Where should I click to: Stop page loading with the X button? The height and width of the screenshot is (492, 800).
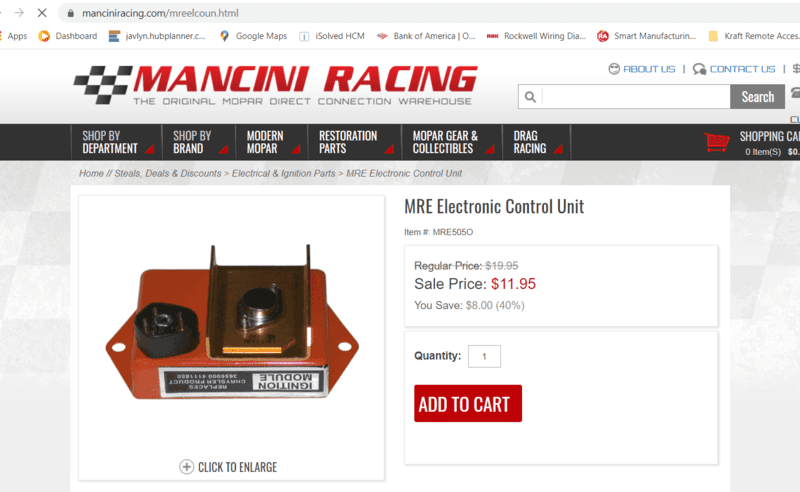(42, 13)
